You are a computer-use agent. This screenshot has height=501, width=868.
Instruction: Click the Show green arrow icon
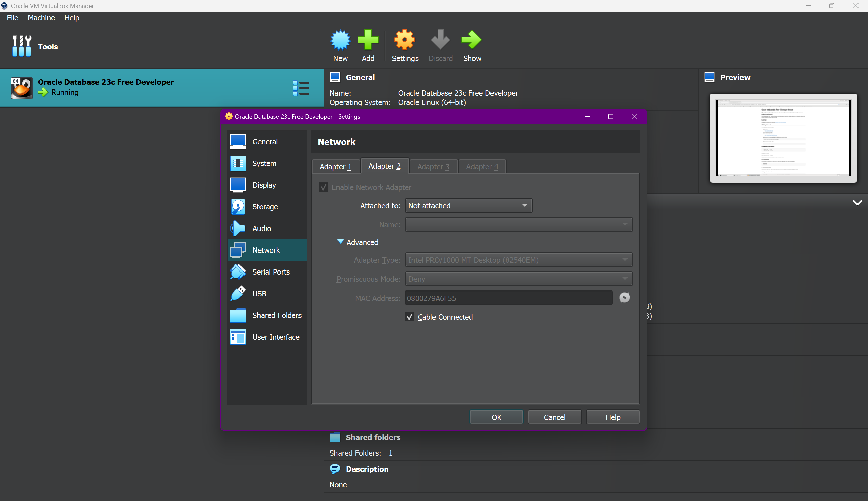click(472, 40)
